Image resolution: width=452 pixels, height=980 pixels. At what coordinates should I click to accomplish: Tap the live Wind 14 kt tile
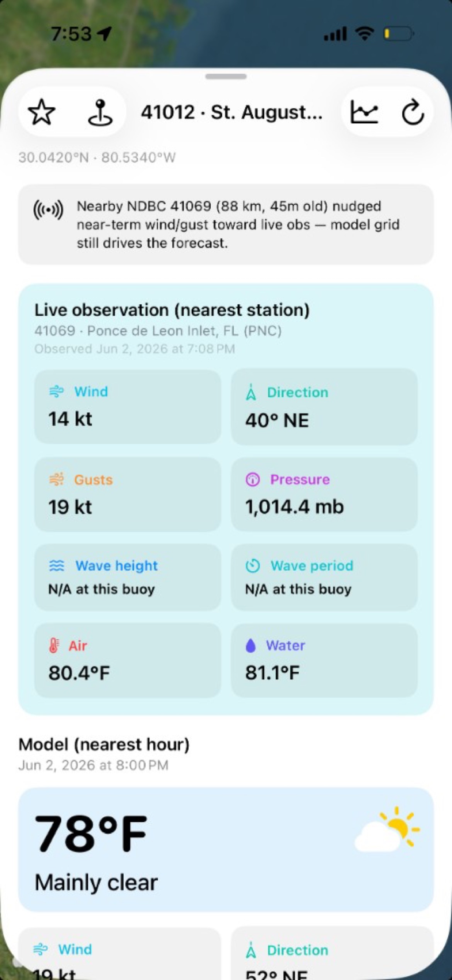pos(128,406)
